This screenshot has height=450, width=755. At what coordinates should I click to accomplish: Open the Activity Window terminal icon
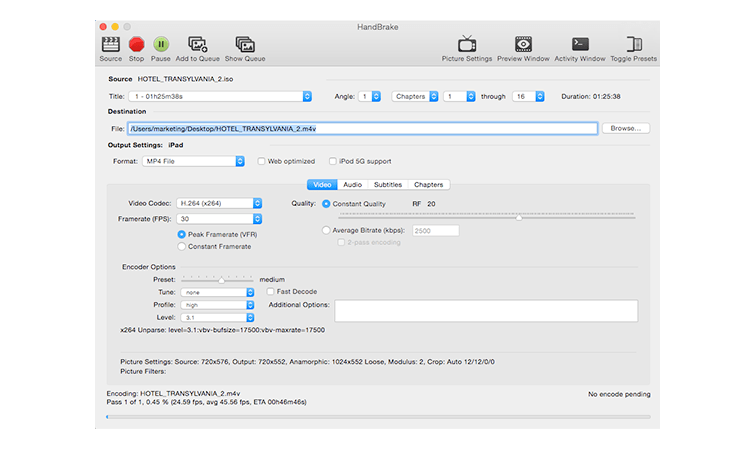[x=580, y=44]
